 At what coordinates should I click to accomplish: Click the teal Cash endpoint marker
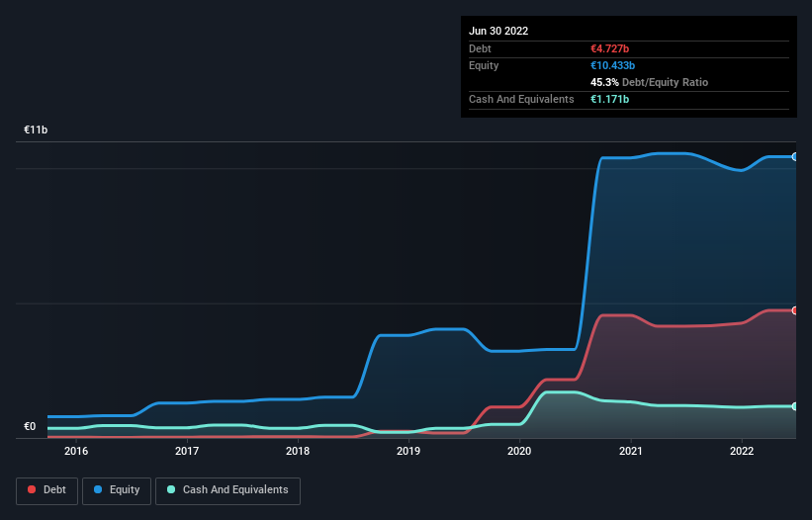pyautogui.click(x=795, y=406)
